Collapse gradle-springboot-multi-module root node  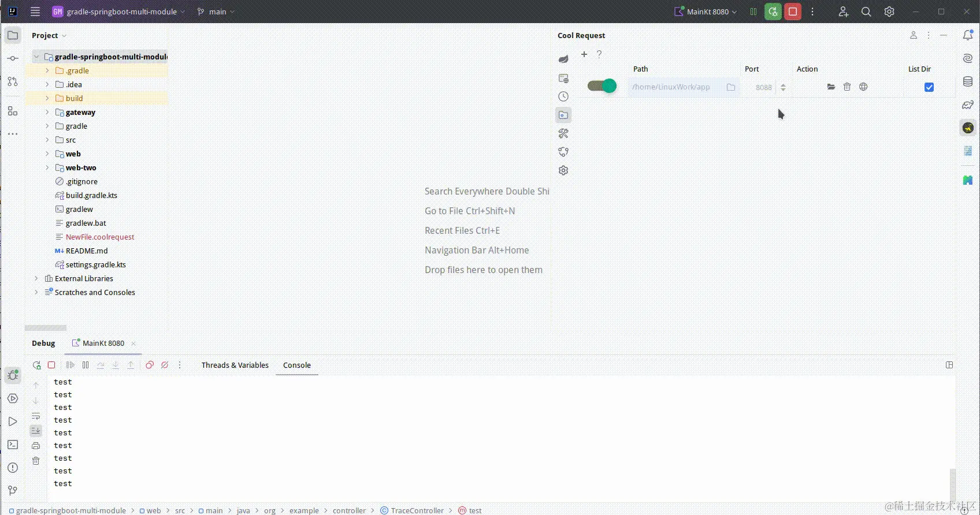tap(36, 57)
